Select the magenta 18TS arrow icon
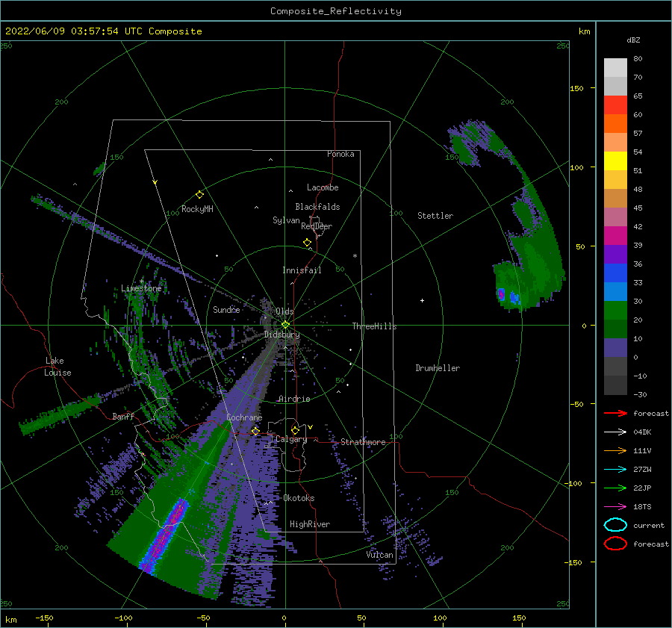This screenshot has height=628, width=672. click(x=615, y=507)
